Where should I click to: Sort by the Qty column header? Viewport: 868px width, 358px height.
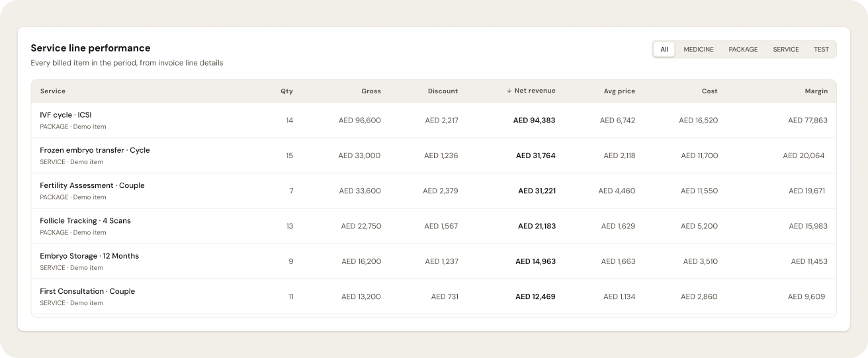pos(286,91)
